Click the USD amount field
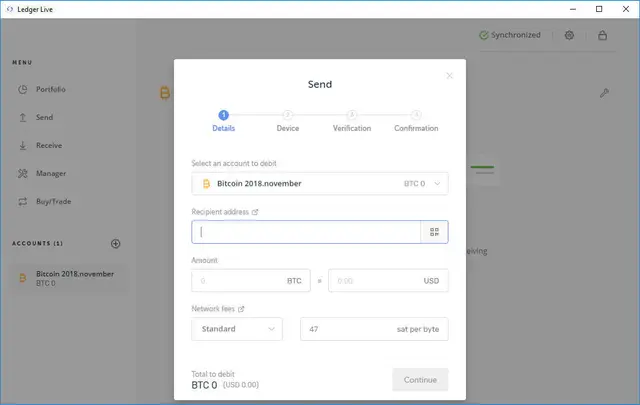640x405 pixels. [x=388, y=280]
